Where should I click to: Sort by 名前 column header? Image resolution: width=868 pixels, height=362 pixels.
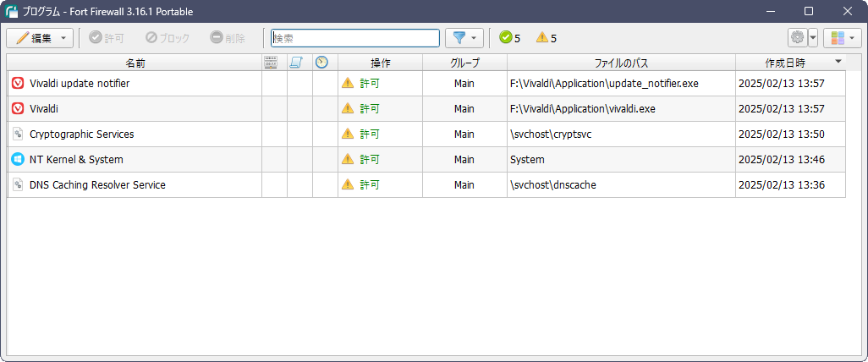[135, 63]
